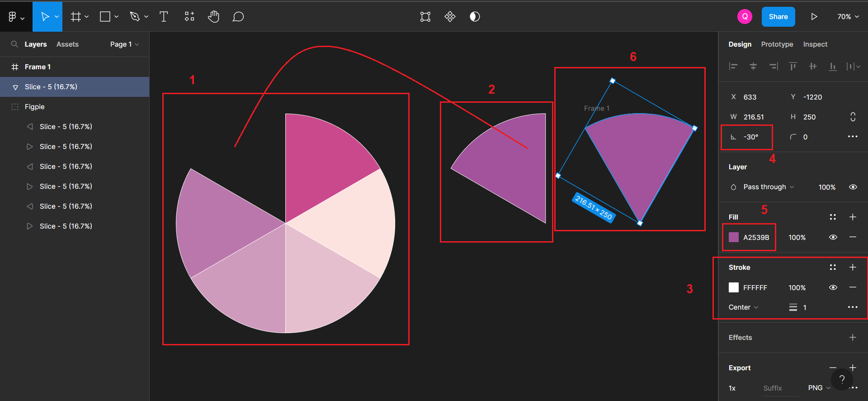This screenshot has width=868, height=401.
Task: Toggle Layer visibility eye icon
Action: [x=853, y=187]
